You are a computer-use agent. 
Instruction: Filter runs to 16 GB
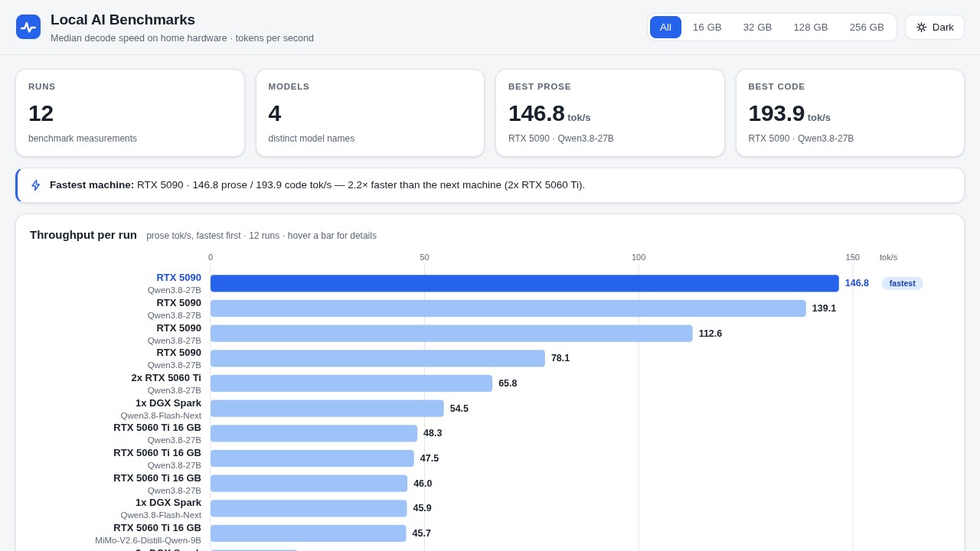coord(707,27)
